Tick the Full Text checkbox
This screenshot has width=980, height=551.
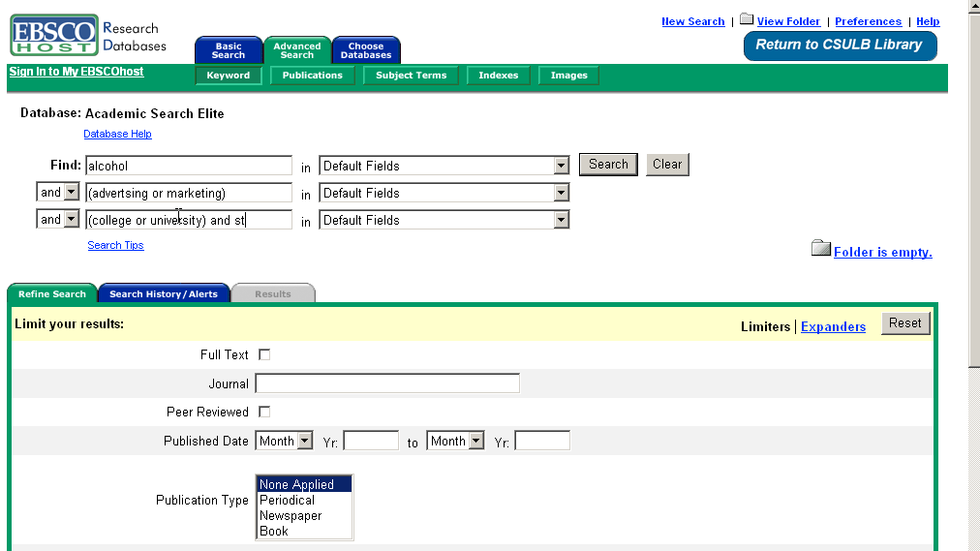tap(264, 354)
